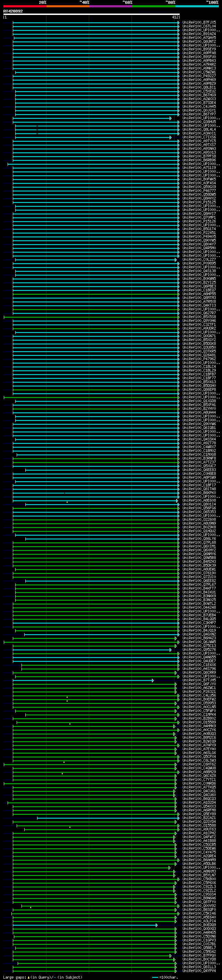Click the UniRef100_Q86LY6 label
The image size is (222, 980).
tap(199, 539)
